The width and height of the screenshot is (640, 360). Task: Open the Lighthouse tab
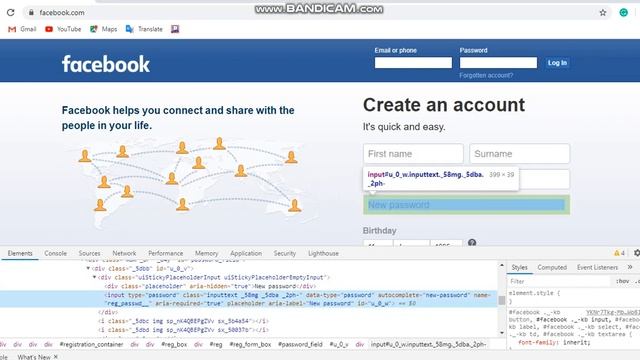[x=323, y=253]
